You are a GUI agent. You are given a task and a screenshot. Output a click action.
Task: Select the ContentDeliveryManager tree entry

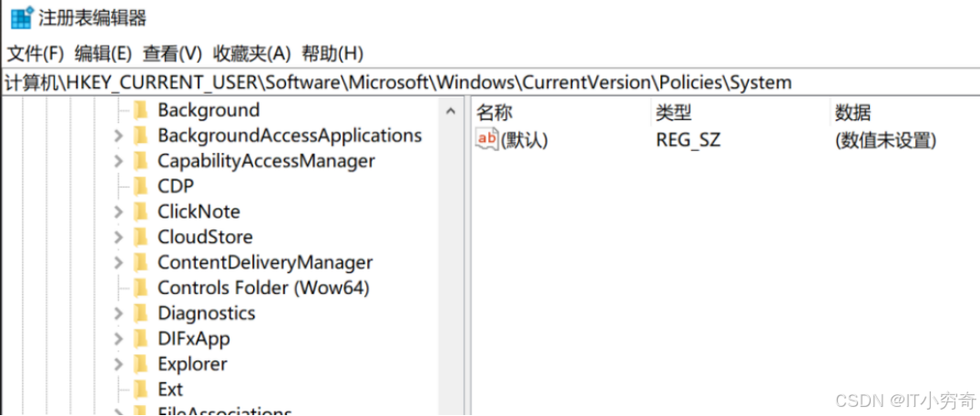point(265,262)
